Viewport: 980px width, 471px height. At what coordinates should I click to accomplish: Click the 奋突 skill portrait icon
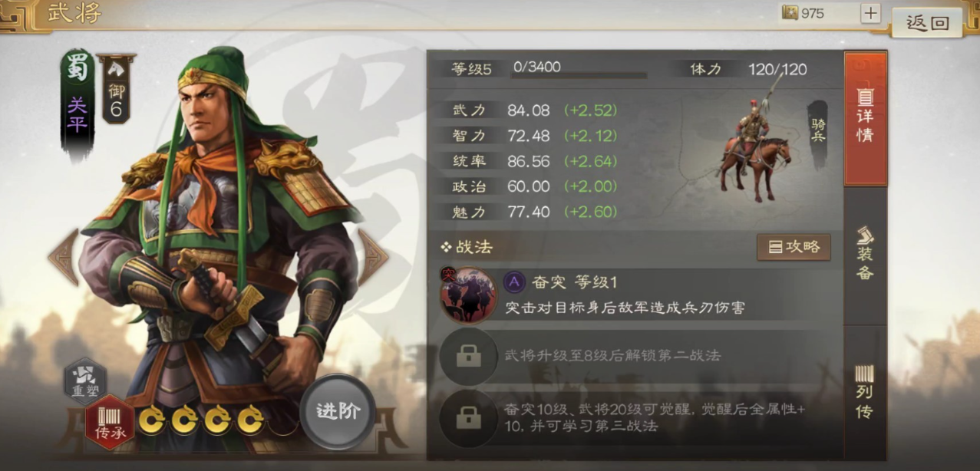click(467, 295)
